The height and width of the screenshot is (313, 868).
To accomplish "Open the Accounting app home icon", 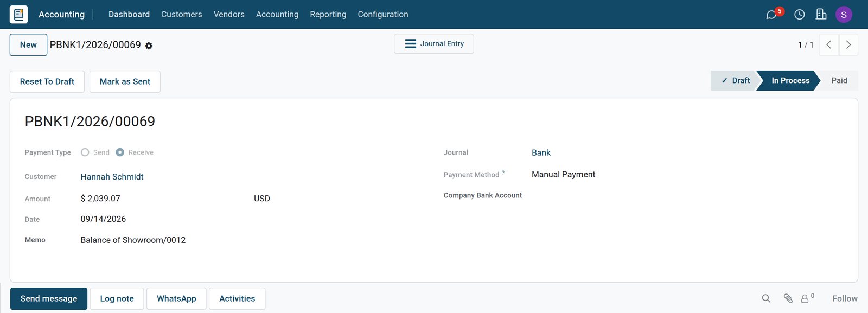I will pos(18,14).
